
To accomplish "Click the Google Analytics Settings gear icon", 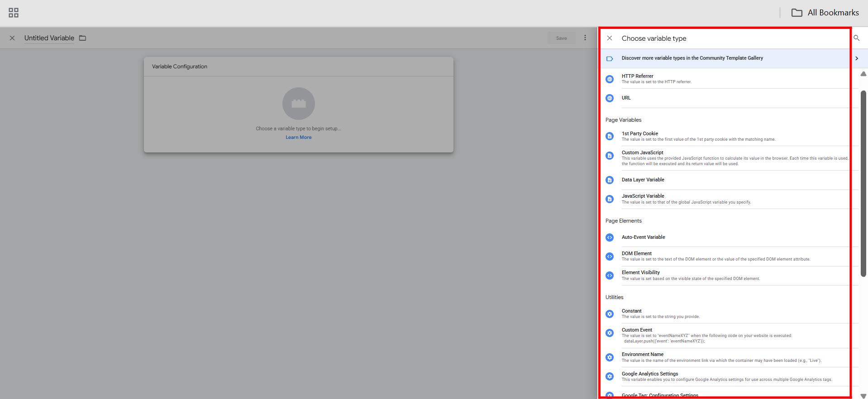I will (x=610, y=376).
